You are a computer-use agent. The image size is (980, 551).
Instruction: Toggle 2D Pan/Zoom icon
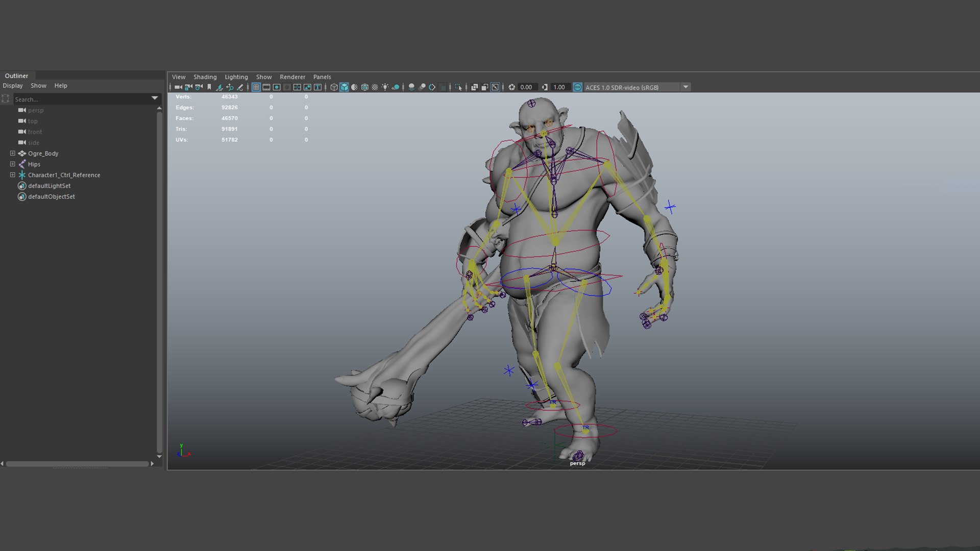[230, 87]
